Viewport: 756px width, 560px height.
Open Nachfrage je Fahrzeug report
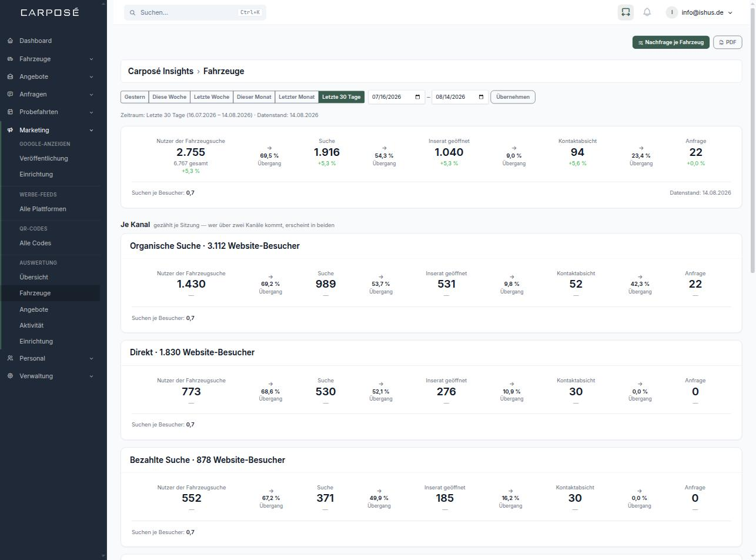coord(671,42)
